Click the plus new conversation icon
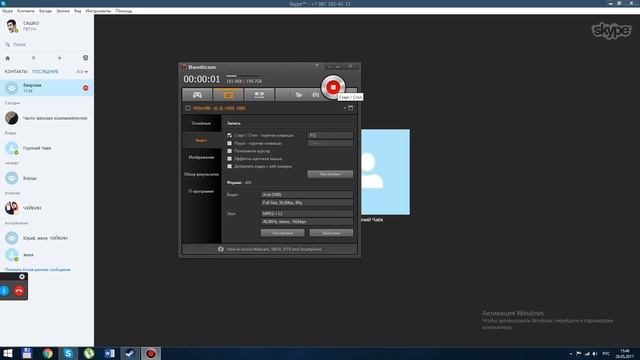Screen dimensions: 640x360 click(60, 58)
